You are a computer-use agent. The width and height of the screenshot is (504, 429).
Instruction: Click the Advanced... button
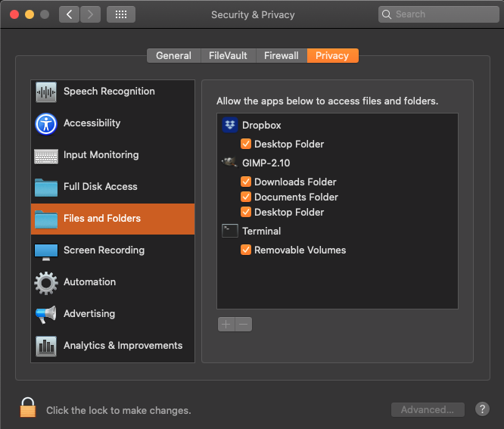click(x=428, y=410)
